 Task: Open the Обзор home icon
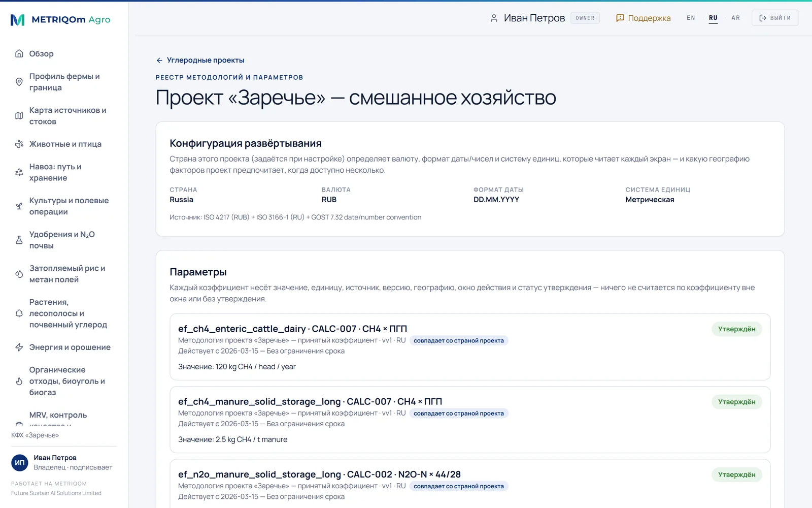point(19,54)
